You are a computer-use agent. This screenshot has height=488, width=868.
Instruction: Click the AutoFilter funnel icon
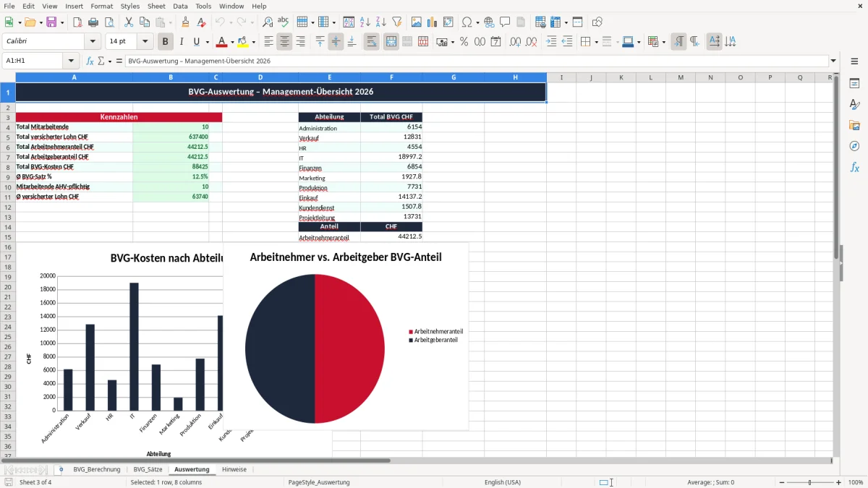click(397, 22)
